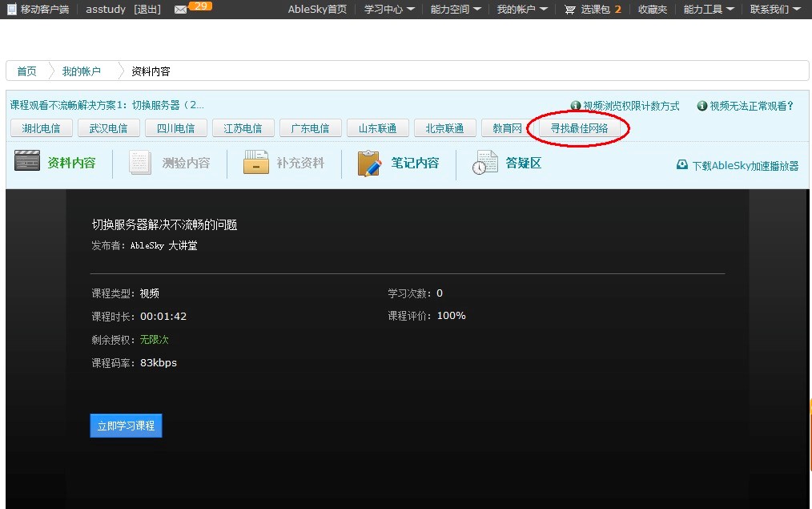Click the 测验内容 paper icon
Image resolution: width=812 pixels, height=509 pixels.
[x=141, y=163]
